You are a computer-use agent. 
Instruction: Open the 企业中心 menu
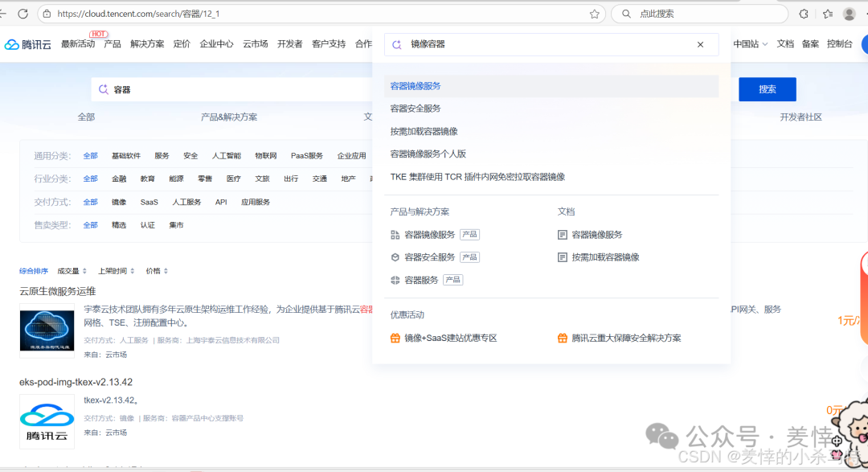coord(216,44)
